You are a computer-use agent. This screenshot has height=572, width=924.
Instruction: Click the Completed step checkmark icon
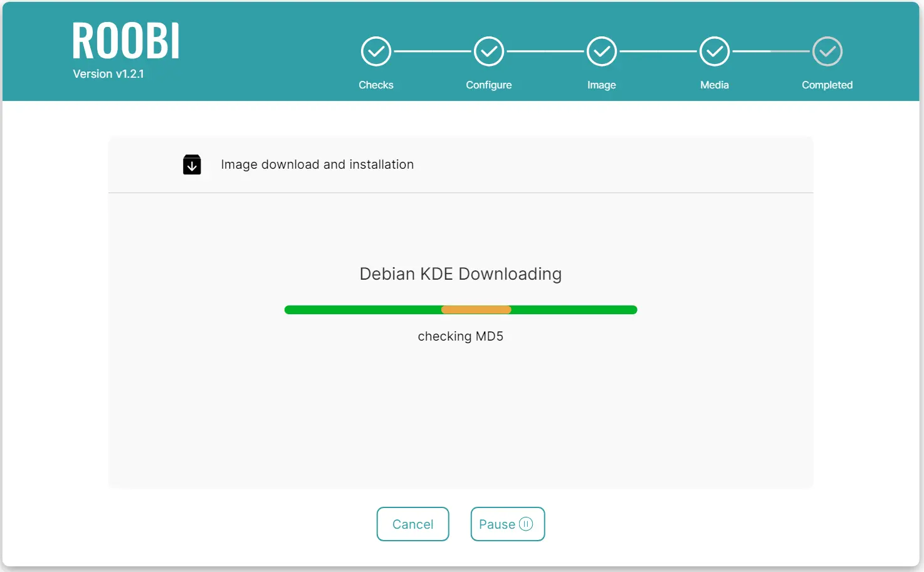pyautogui.click(x=827, y=51)
